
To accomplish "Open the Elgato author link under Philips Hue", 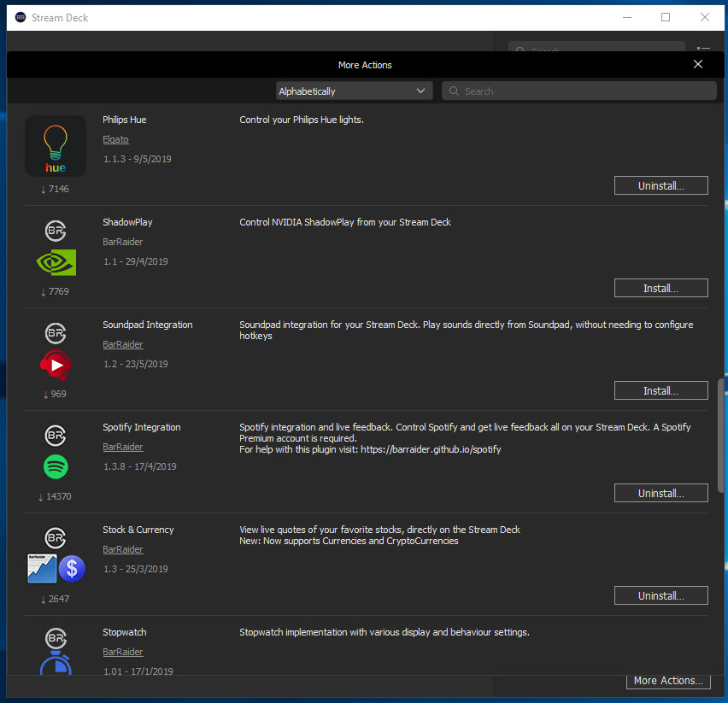I will click(x=115, y=139).
